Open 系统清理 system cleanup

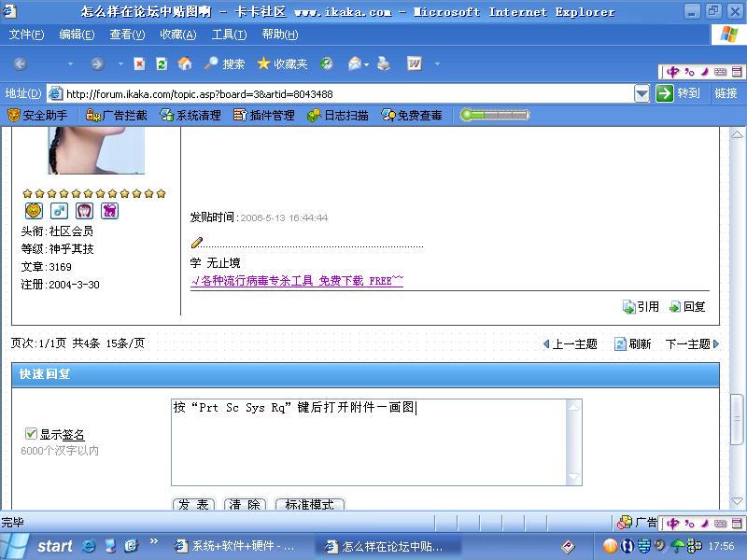(190, 115)
